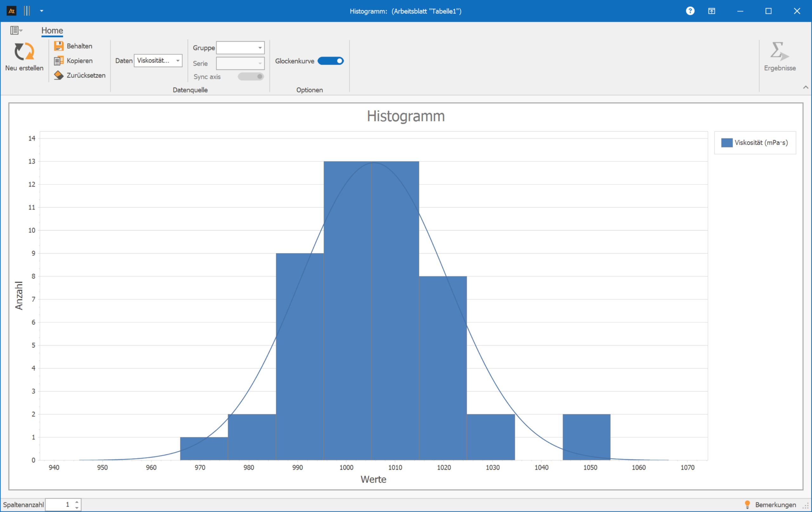Increase Spaltenanzahl with up arrow
Viewport: 812px width, 512px height.
tap(77, 502)
